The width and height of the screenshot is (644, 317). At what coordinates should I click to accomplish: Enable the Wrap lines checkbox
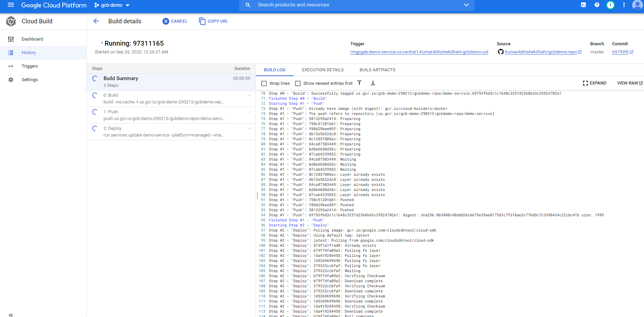click(264, 83)
